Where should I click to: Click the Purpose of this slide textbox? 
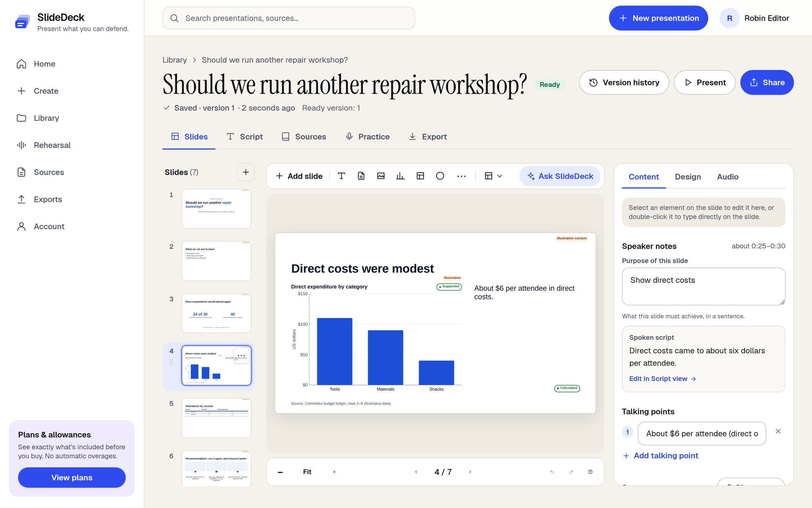(703, 287)
